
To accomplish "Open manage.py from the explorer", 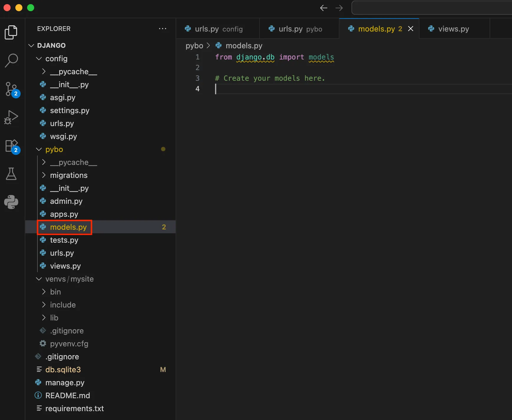I will (65, 383).
